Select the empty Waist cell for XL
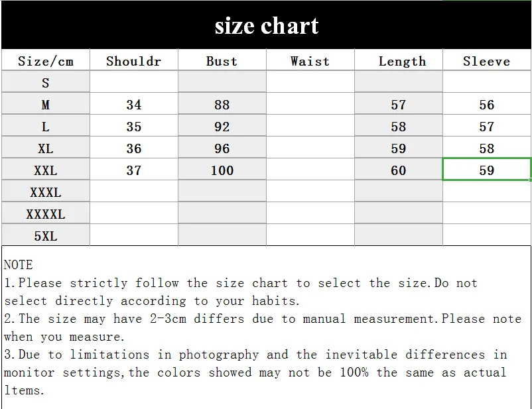The height and width of the screenshot is (409, 532). coord(310,147)
